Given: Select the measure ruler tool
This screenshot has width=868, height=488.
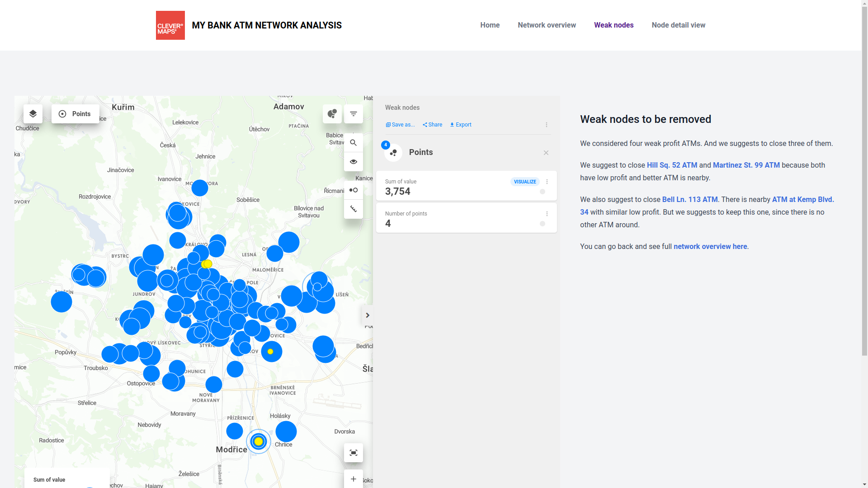Looking at the screenshot, I should (x=354, y=209).
